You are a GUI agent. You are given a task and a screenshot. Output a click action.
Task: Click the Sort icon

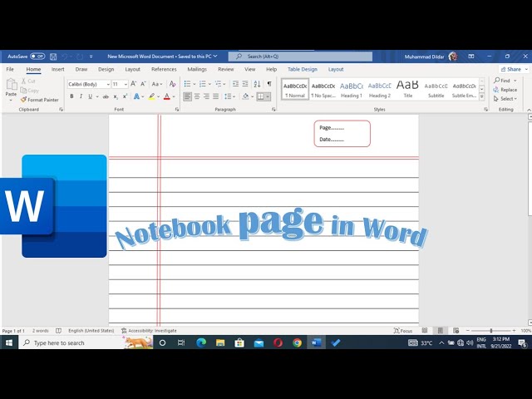257,84
